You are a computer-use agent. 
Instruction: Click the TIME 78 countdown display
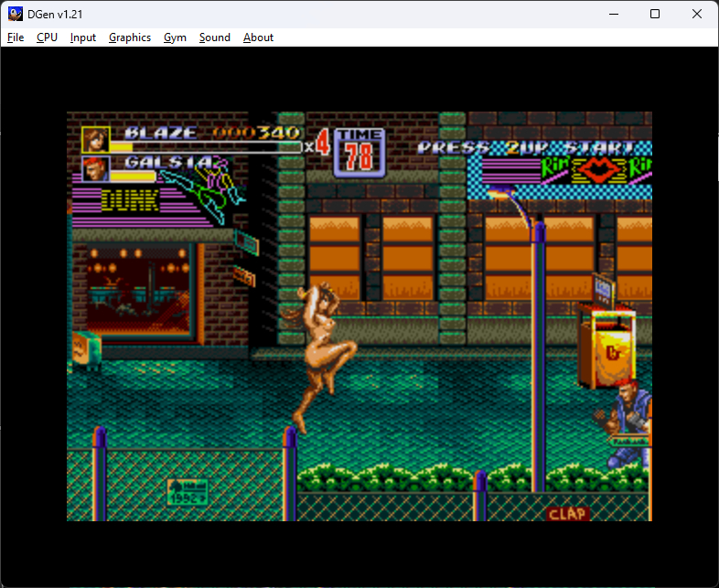coord(359,152)
